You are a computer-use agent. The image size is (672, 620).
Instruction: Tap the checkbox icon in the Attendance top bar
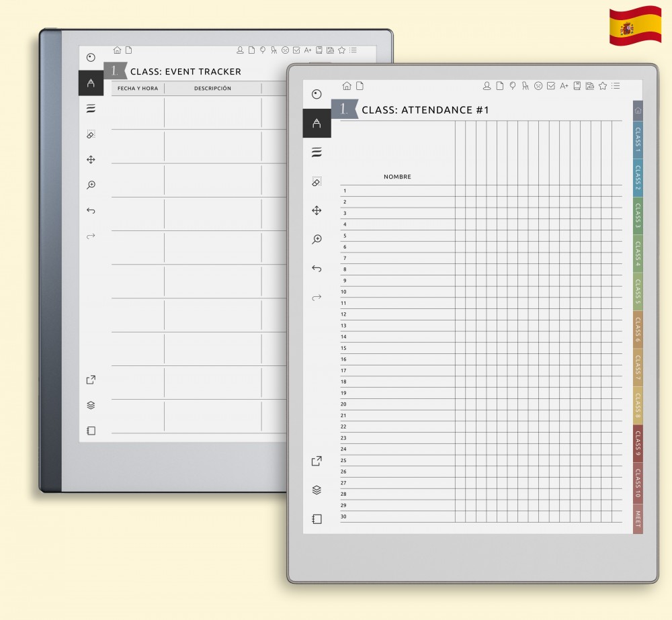click(x=551, y=86)
